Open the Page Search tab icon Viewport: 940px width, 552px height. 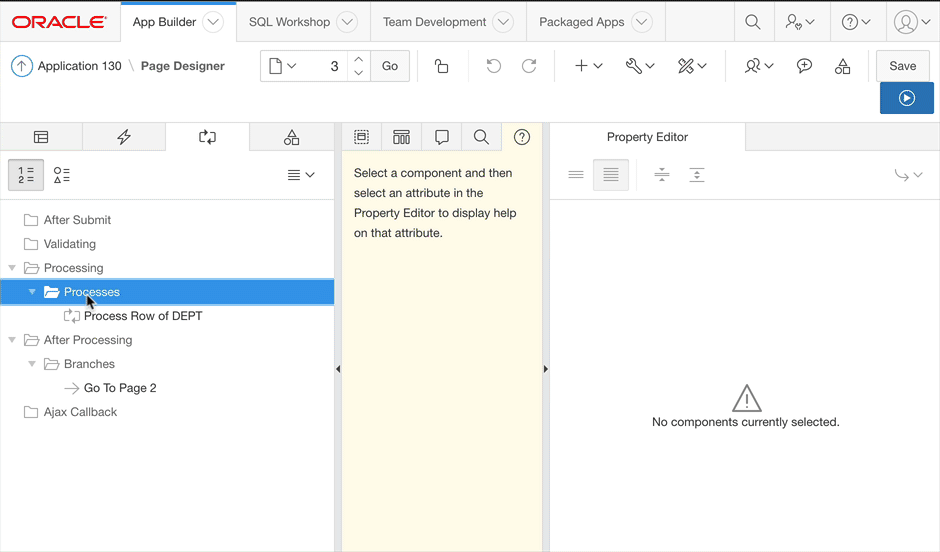pos(481,137)
